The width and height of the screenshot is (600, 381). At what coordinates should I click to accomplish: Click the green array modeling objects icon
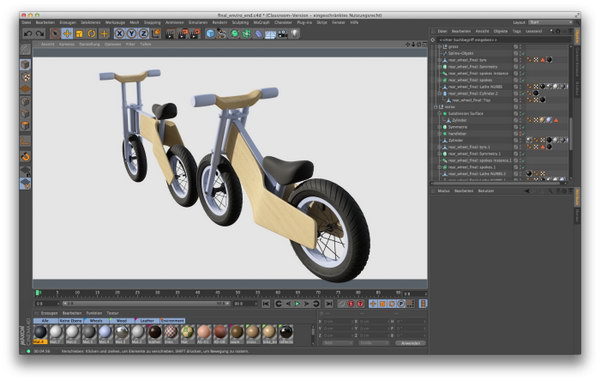point(246,34)
